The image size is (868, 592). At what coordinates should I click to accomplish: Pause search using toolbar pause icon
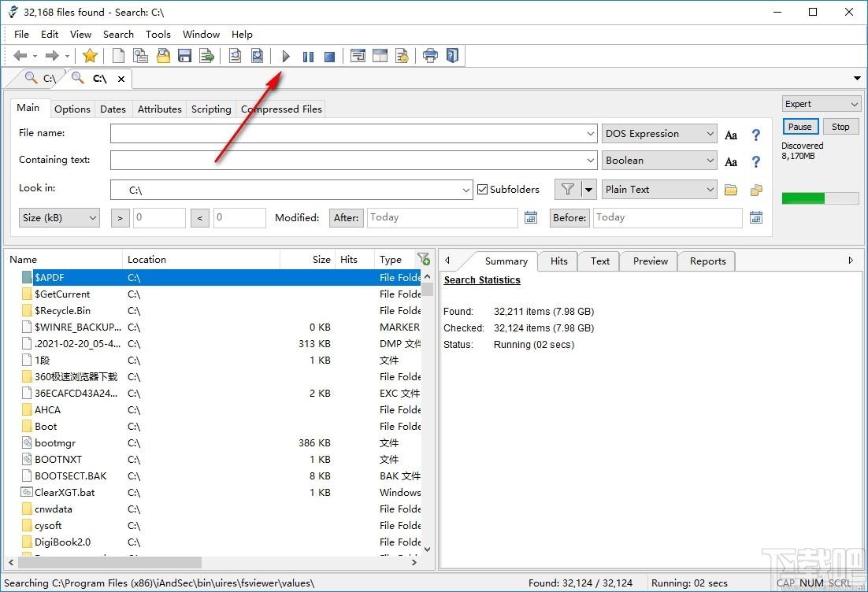pyautogui.click(x=308, y=57)
